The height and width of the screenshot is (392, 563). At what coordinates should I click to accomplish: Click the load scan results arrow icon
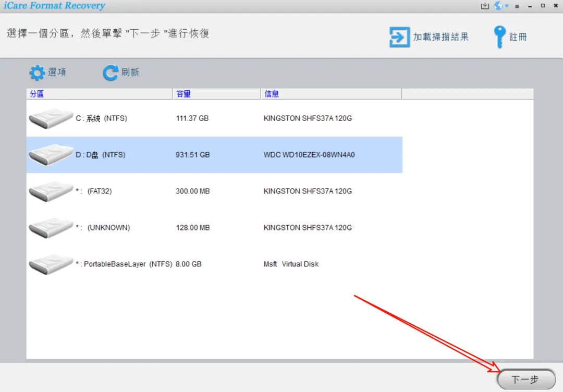pos(399,37)
